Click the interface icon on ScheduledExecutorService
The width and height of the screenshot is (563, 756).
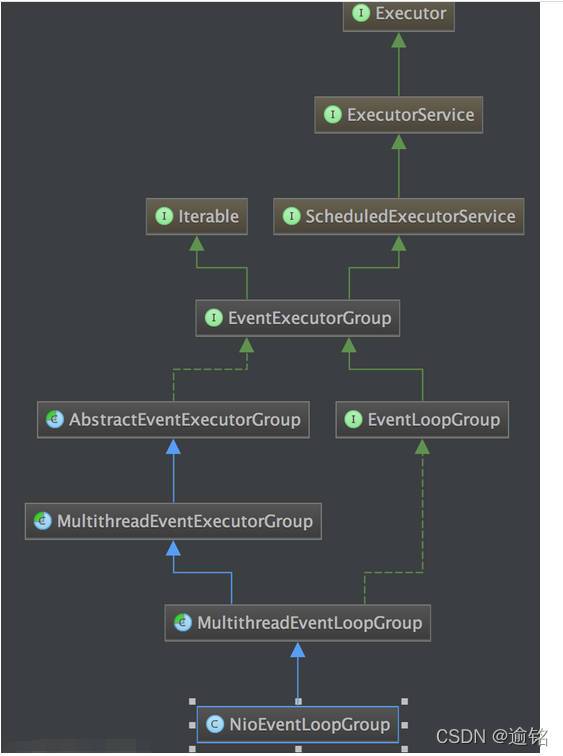coord(292,216)
